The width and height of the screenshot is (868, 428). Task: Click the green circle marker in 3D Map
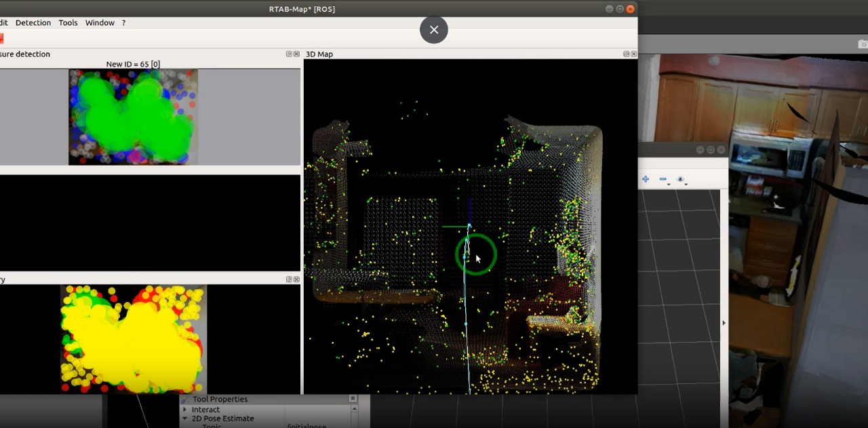coord(476,255)
